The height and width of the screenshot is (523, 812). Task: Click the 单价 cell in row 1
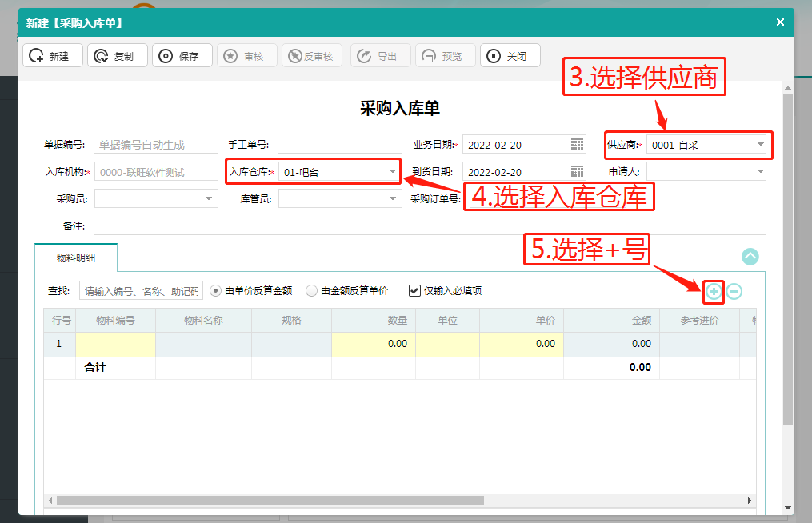pyautogui.click(x=522, y=345)
